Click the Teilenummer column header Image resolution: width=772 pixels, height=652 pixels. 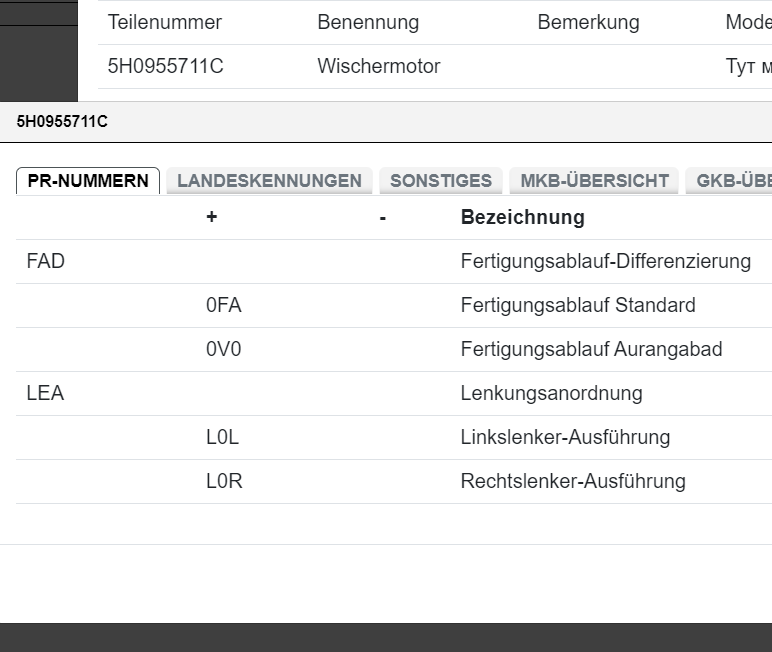pyautogui.click(x=164, y=22)
